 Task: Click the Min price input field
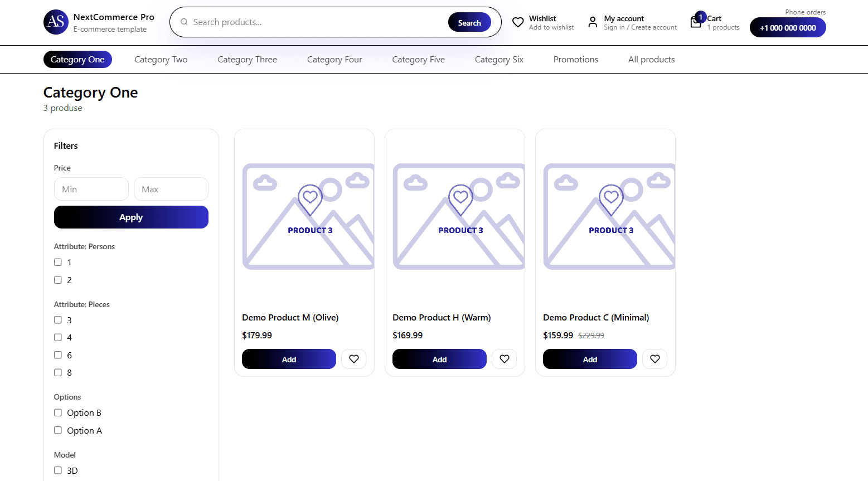click(91, 189)
